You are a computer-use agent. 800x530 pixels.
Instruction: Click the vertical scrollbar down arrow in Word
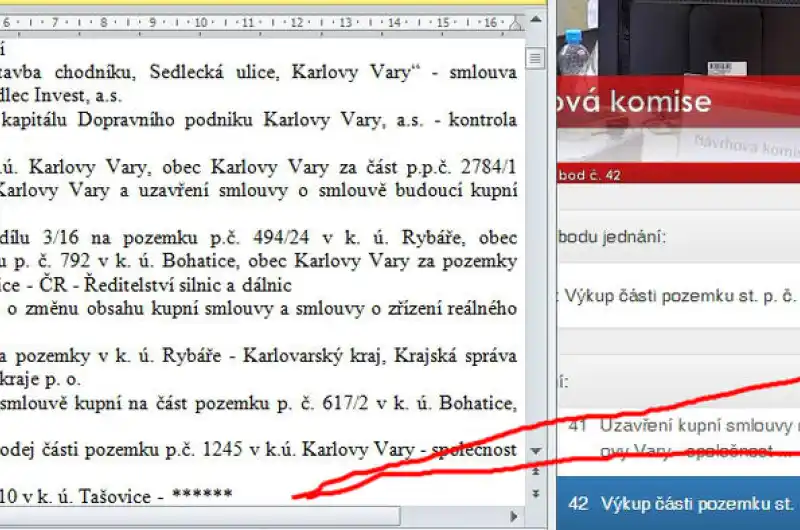536,451
